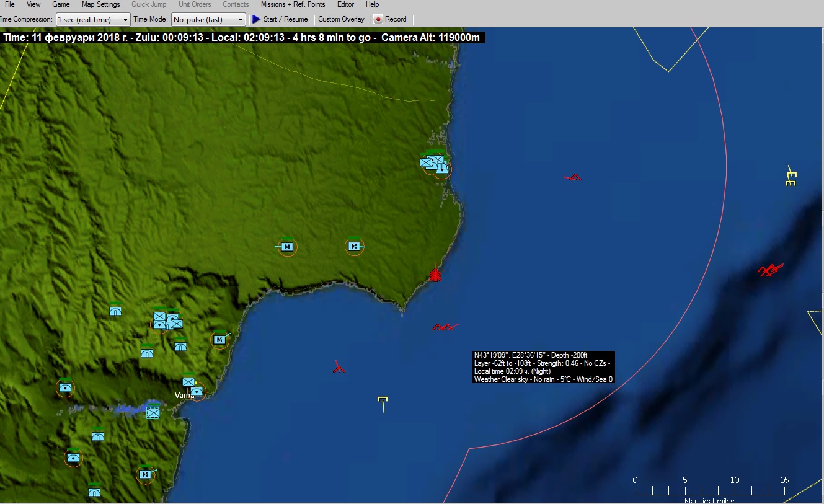Screen dimensions: 824x504
Task: Open the Game menu
Action: click(61, 4)
